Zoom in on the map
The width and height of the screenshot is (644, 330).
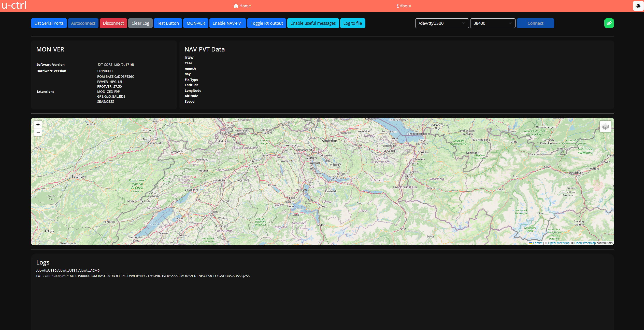(x=38, y=125)
